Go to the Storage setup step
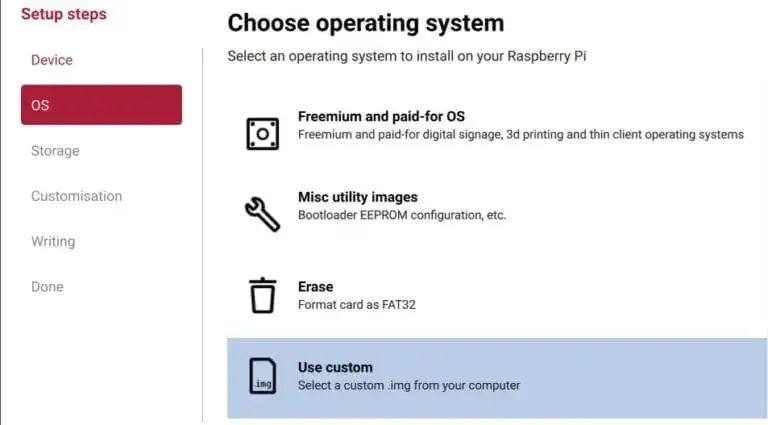Screen dimensions: 768x425 point(55,151)
